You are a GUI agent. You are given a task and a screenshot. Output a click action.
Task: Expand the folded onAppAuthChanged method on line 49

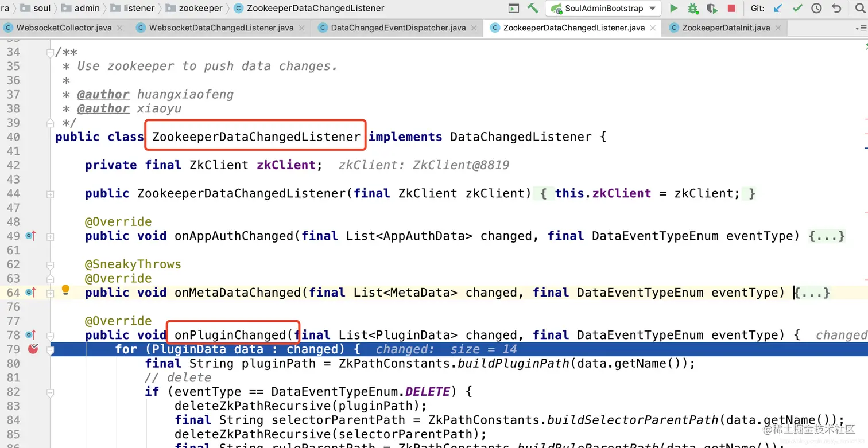click(50, 236)
